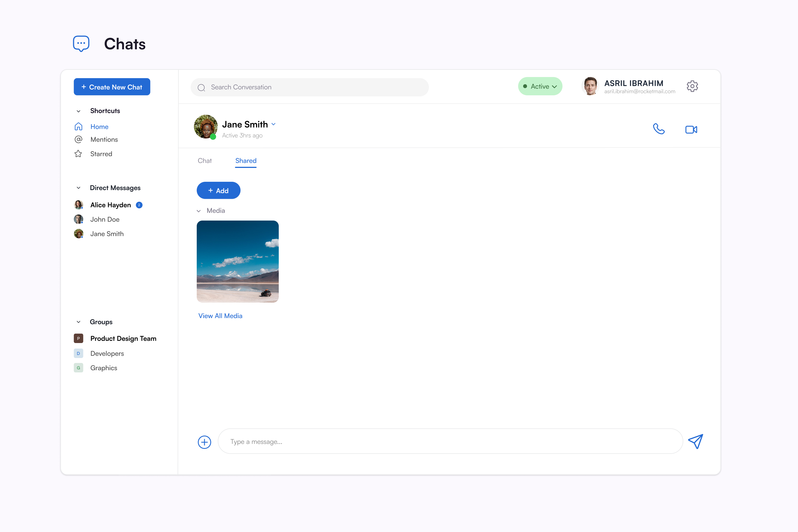Image resolution: width=798 pixels, height=532 pixels.
Task: Collapse the Shortcuts section
Action: point(78,111)
